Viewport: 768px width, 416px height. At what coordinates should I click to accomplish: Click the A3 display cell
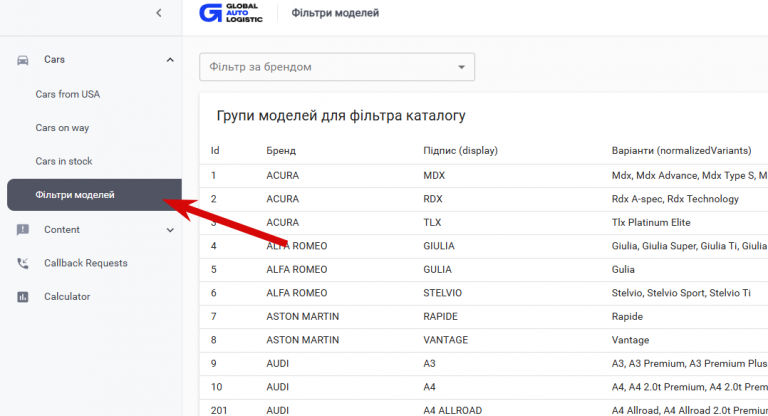(429, 364)
